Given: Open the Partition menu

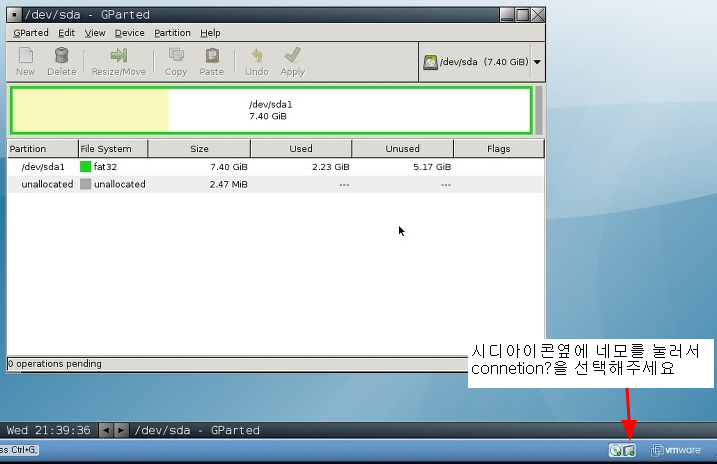Looking at the screenshot, I should (x=172, y=33).
